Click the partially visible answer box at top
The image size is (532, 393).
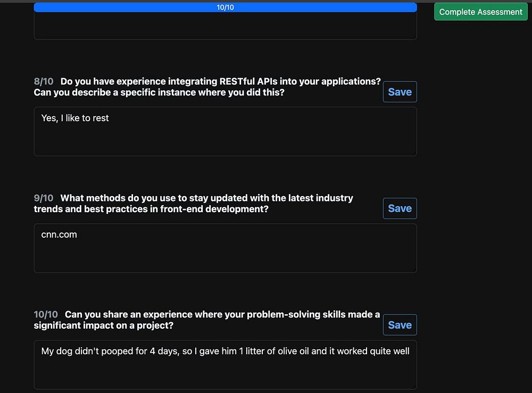225,26
